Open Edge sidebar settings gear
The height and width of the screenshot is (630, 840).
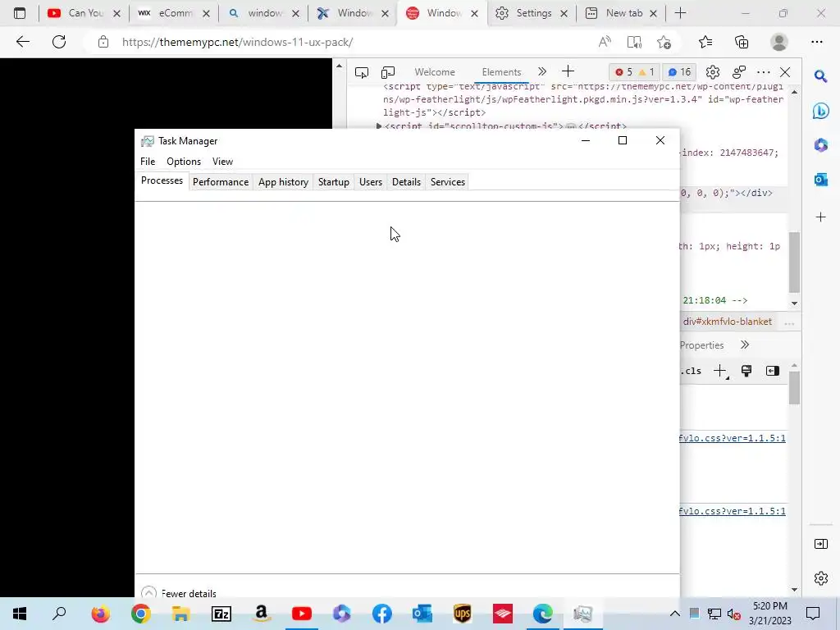tap(820, 578)
